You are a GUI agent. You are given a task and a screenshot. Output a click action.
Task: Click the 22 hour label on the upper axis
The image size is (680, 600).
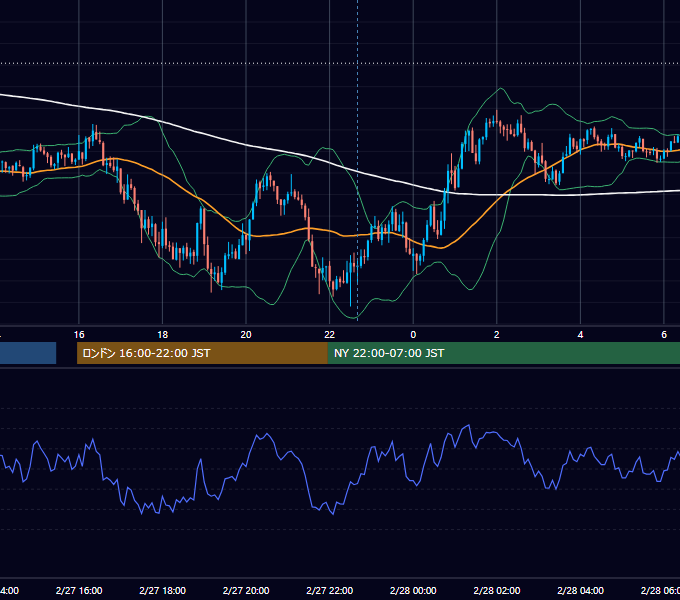330,335
